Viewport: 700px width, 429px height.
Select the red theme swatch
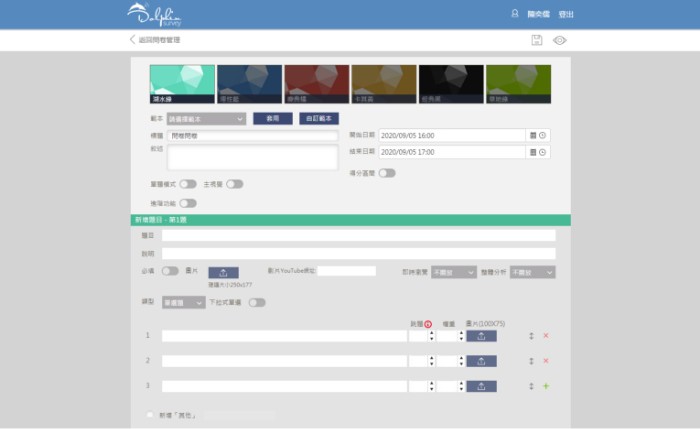tap(316, 85)
